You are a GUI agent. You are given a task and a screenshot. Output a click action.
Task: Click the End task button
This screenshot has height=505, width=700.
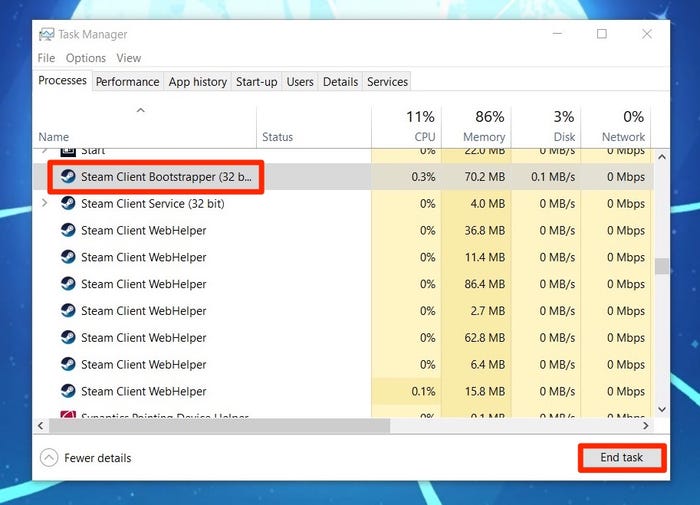click(x=621, y=458)
